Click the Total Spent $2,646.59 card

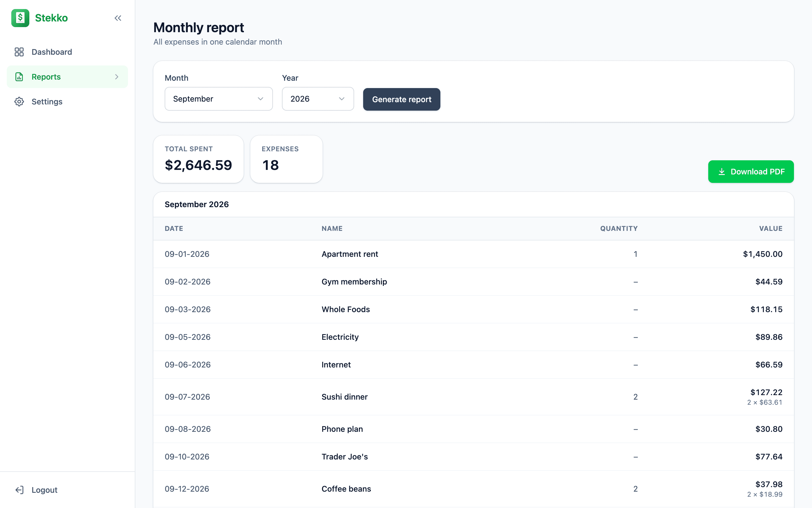(198, 159)
